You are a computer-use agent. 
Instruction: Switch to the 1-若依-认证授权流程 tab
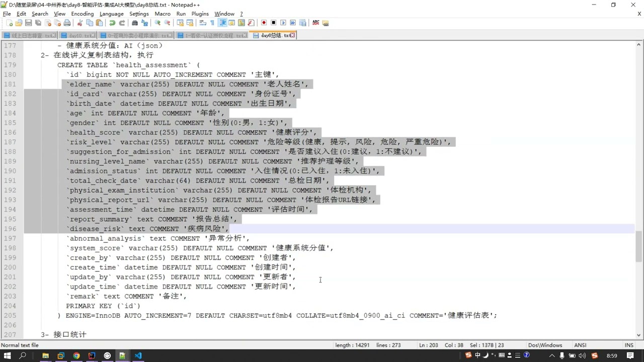[x=212, y=36]
